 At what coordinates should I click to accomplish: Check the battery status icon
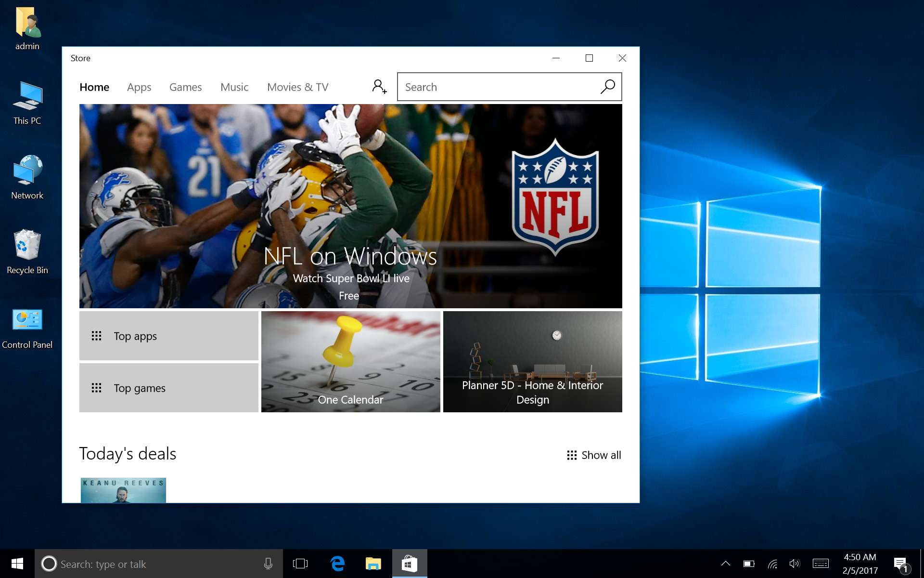click(x=749, y=564)
